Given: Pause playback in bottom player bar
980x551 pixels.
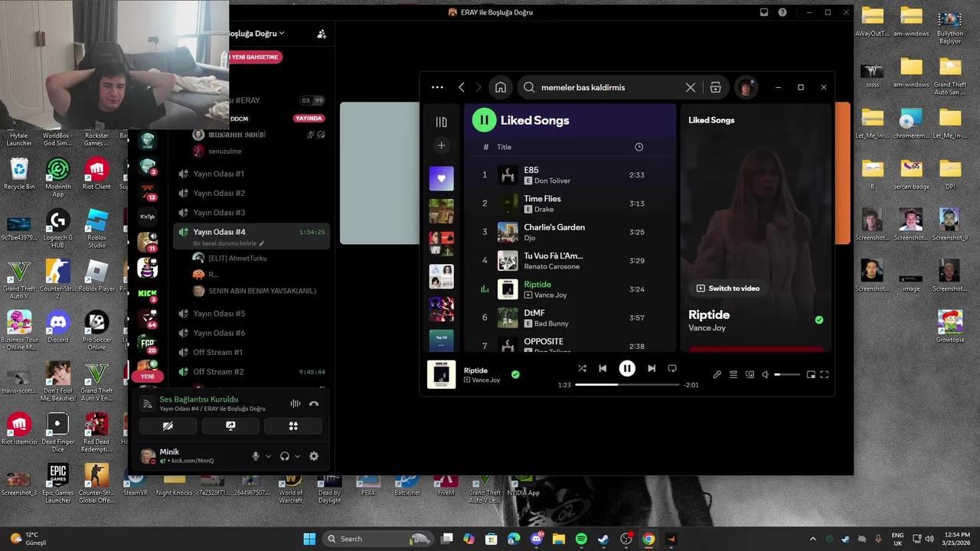Looking at the screenshot, I should click(627, 368).
